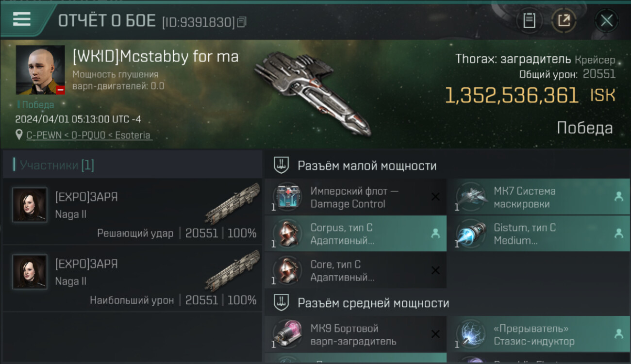Select Прерыватель Стазис-индуктор module
Screen dimensions: 631x364
pos(539,334)
